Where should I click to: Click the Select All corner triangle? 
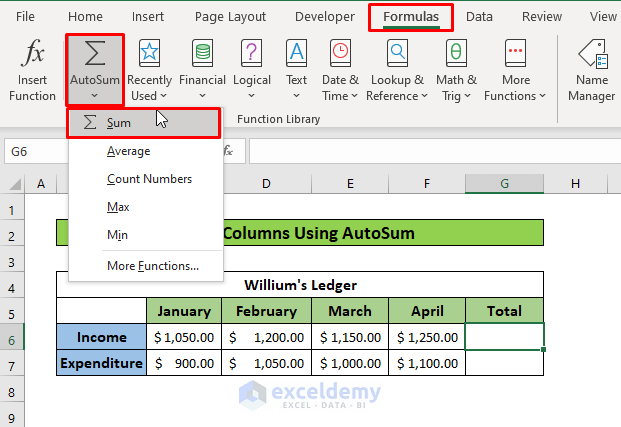(x=15, y=184)
